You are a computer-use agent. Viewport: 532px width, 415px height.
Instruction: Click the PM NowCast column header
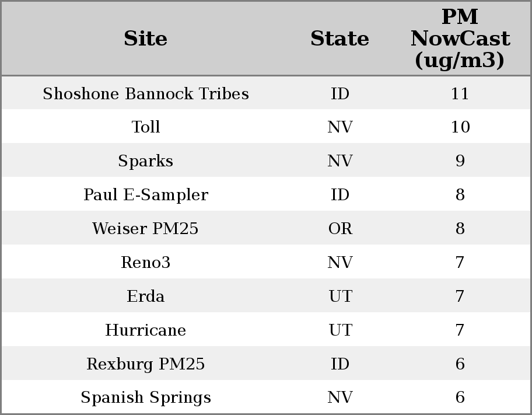(x=460, y=39)
